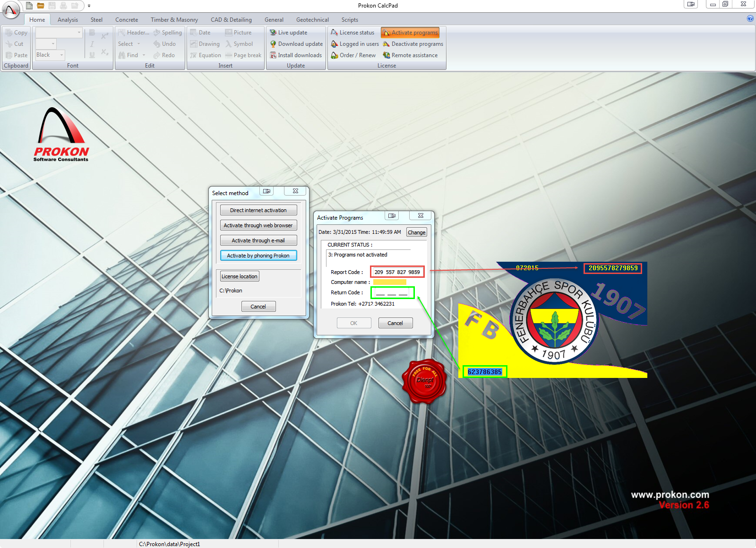Image resolution: width=756 pixels, height=548 pixels.
Task: Click the Print icon in quick access toolbar
Action: pos(63,6)
